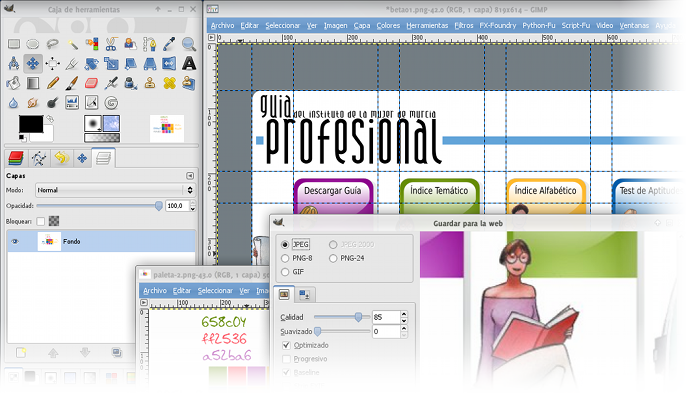
Task: Select the Blend gradient tool
Action: 33,83
